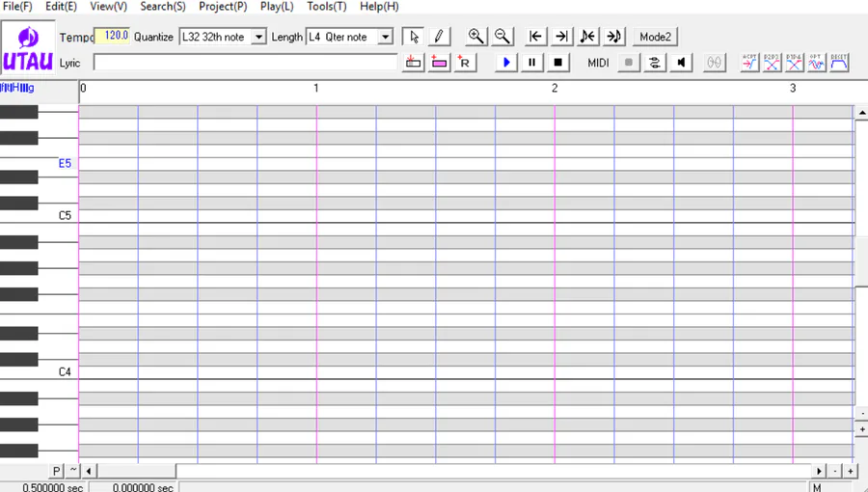Jump to the end of track
This screenshot has height=492, width=868.
tap(561, 37)
